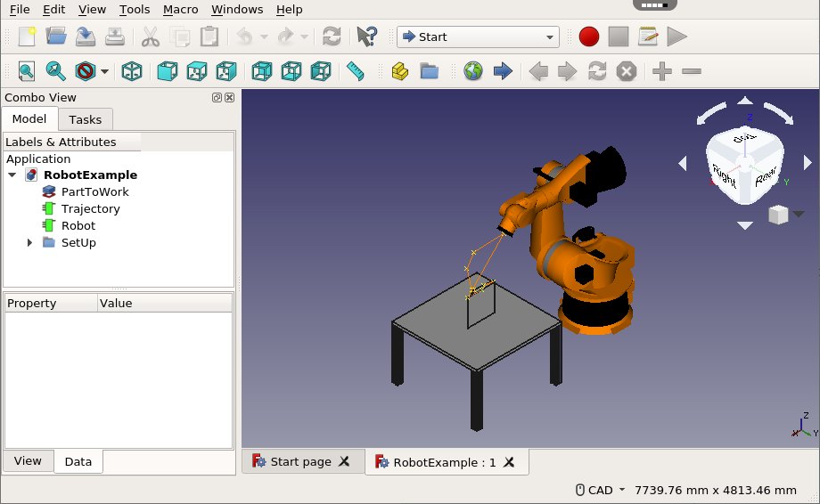Fit selection in view icon
This screenshot has width=820, height=504.
click(55, 71)
